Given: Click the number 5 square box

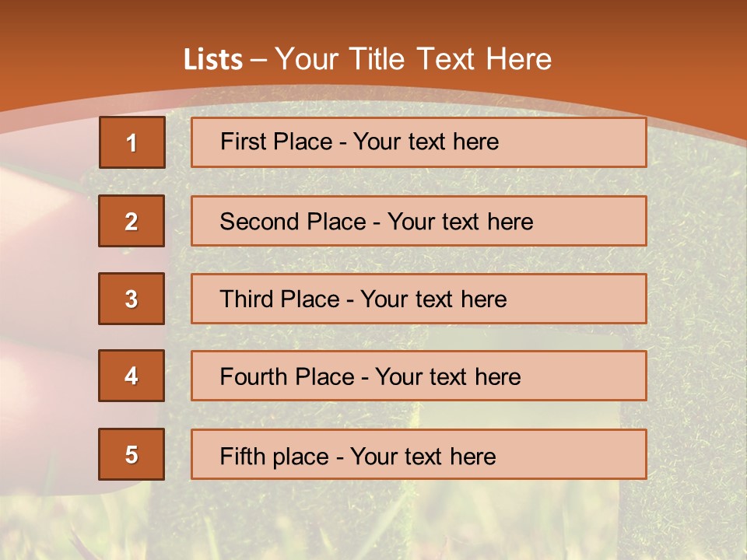Looking at the screenshot, I should point(132,454).
